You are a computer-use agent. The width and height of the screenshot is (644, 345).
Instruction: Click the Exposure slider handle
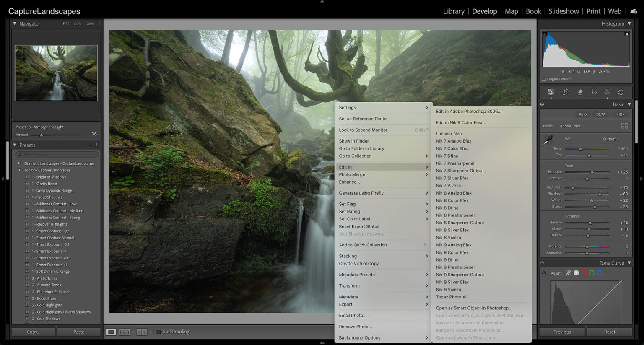click(592, 172)
